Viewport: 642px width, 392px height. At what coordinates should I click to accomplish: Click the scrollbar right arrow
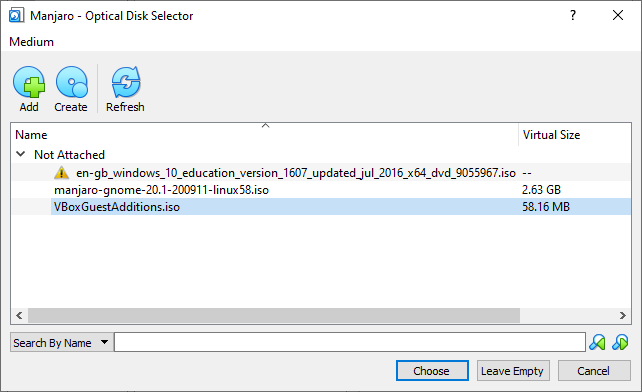point(622,315)
